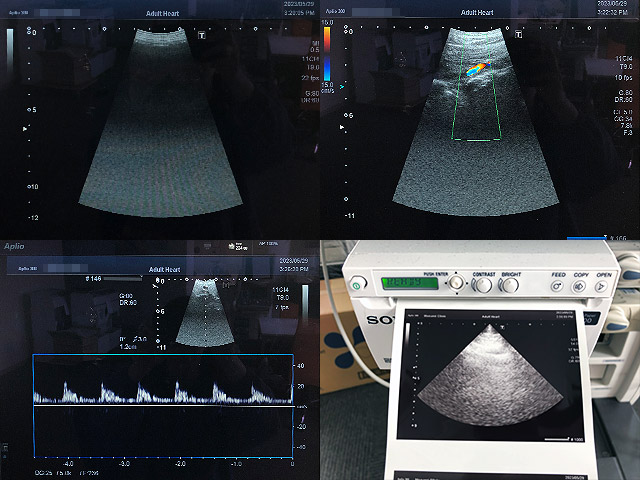Click the '-2.0' time axis label
Image resolution: width=640 pixels, height=480 pixels.
tap(180, 464)
